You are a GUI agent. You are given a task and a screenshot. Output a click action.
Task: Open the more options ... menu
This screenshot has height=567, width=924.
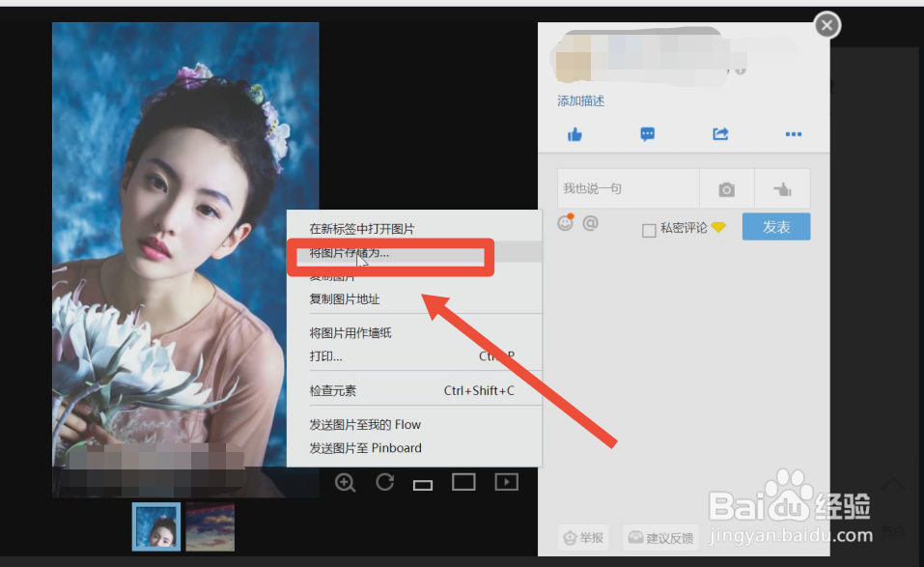tap(794, 134)
